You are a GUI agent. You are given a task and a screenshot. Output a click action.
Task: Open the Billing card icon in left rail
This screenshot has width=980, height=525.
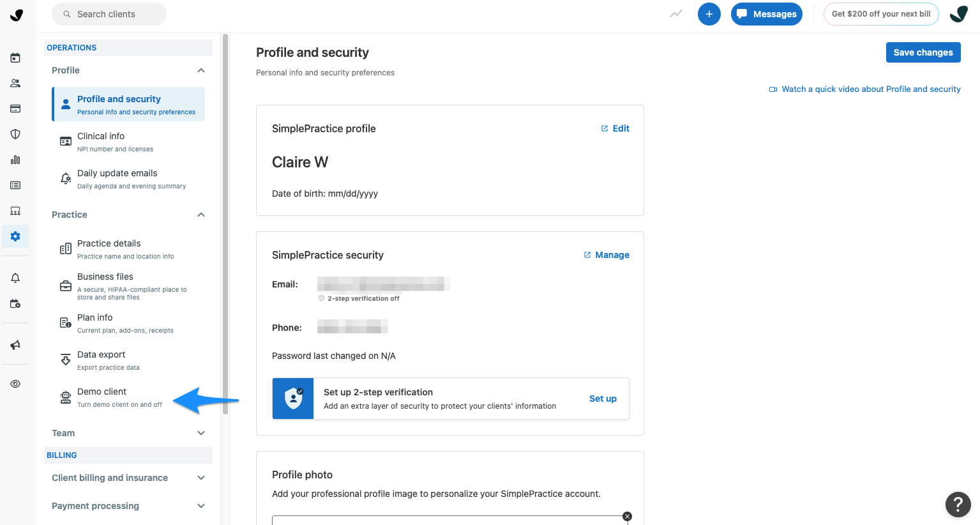15,109
